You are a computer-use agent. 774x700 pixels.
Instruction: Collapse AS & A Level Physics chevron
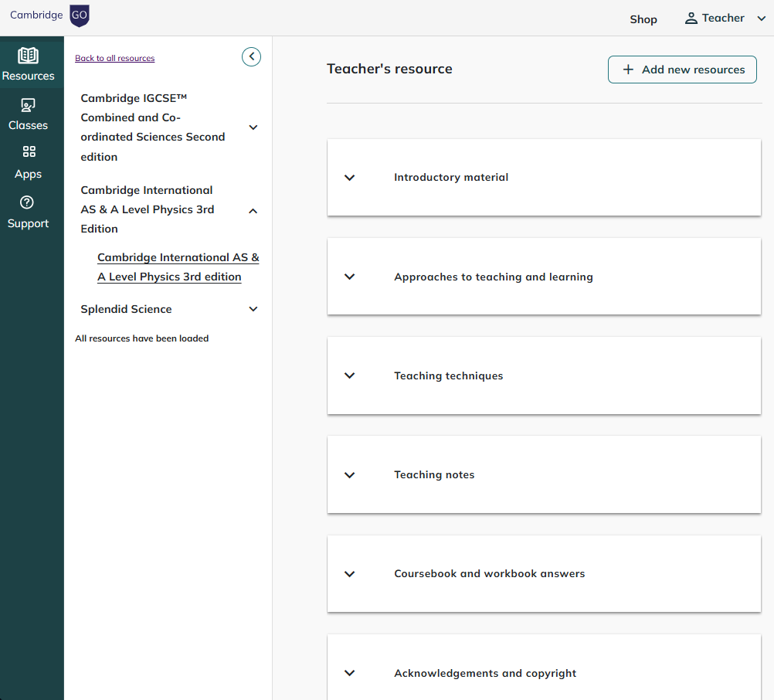[x=253, y=211]
